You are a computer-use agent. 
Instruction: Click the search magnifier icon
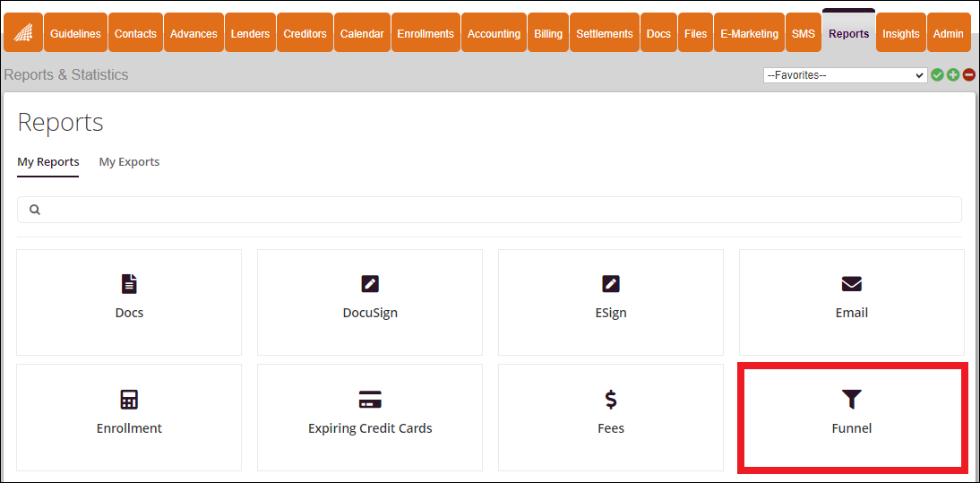pos(35,210)
